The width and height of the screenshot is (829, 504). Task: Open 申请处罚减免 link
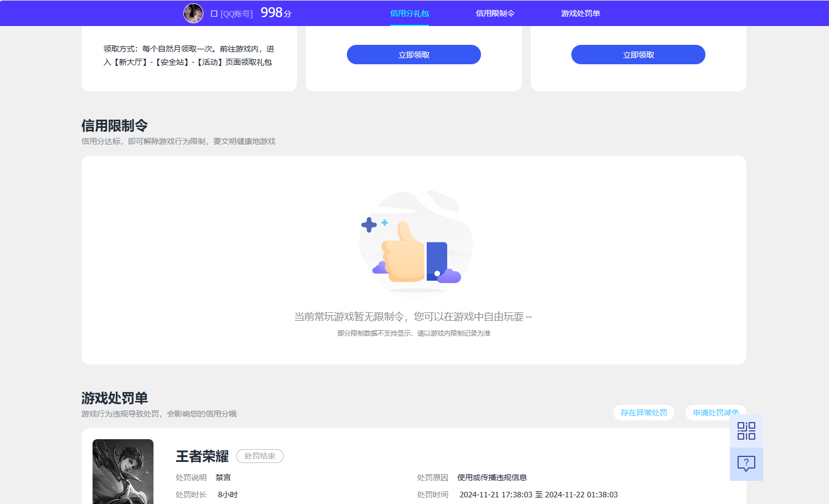715,413
